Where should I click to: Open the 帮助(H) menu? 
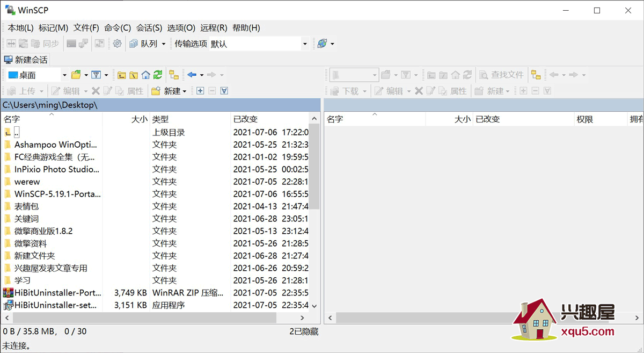pos(246,28)
